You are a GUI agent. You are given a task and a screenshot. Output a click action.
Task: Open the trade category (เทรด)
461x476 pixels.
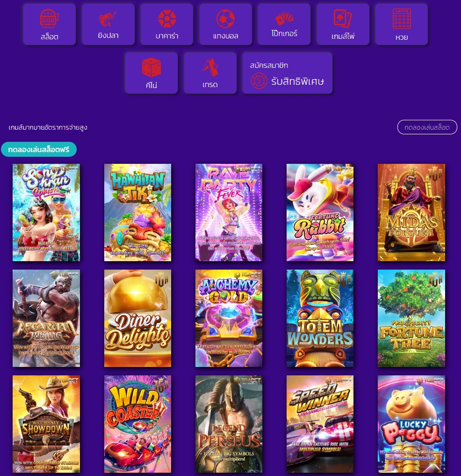(210, 73)
